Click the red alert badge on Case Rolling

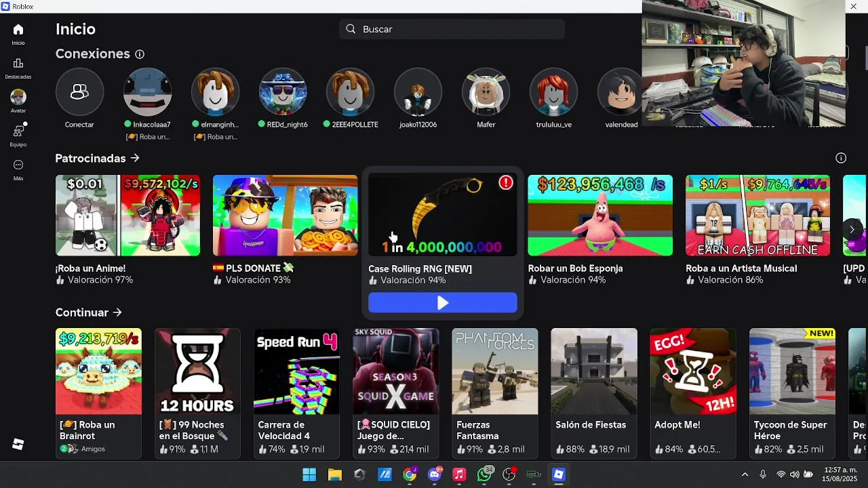(506, 183)
